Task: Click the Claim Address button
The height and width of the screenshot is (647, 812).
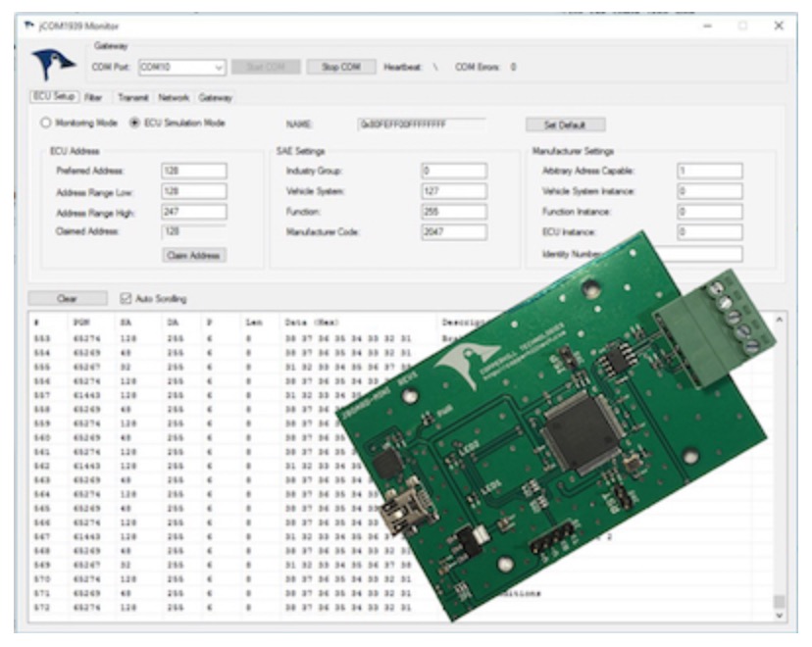Action: (194, 255)
